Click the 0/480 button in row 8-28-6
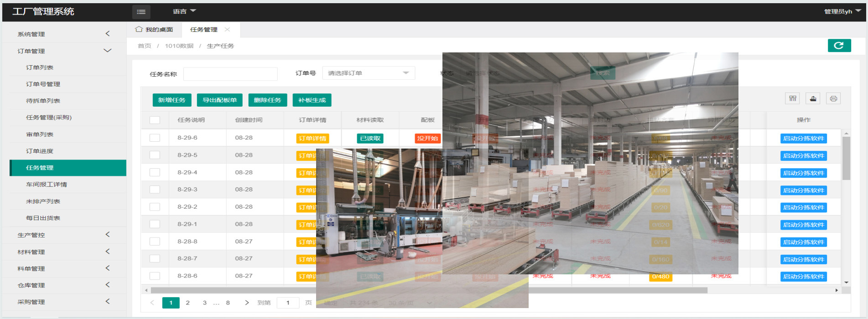868x319 pixels. 660,277
